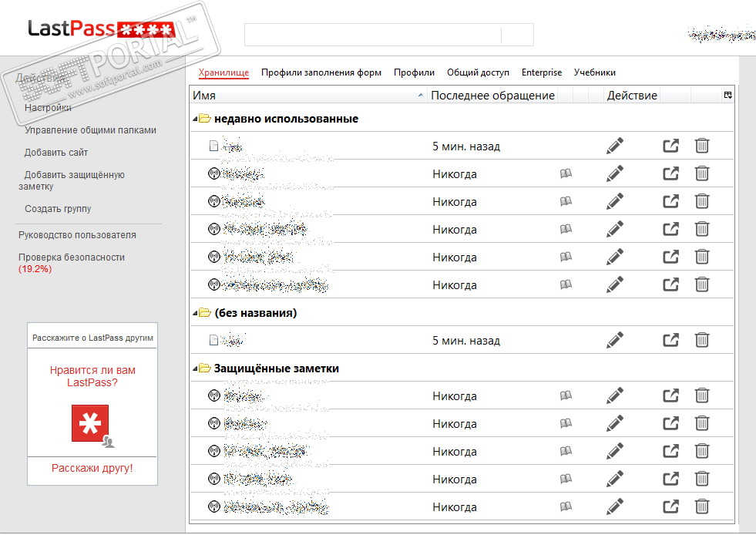Delete the last entry in недавно использованные

tap(702, 284)
